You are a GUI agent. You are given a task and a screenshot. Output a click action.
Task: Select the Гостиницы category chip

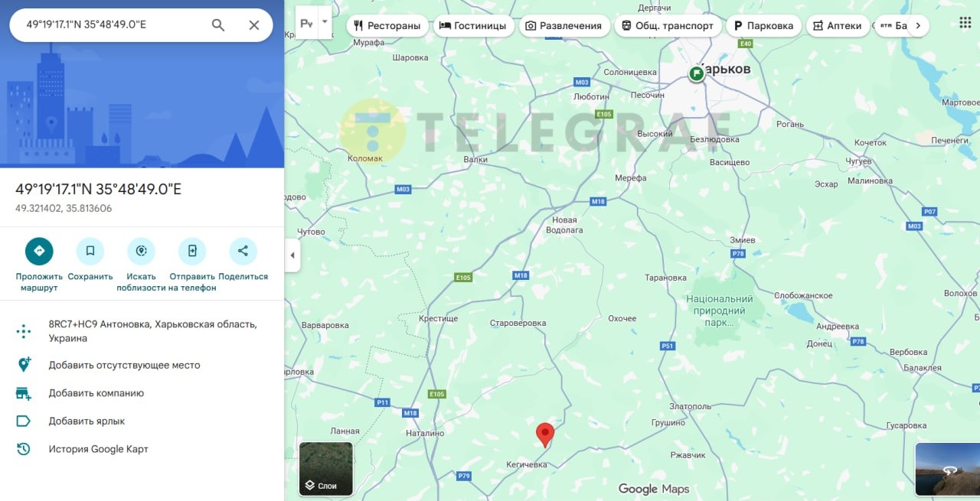[473, 25]
